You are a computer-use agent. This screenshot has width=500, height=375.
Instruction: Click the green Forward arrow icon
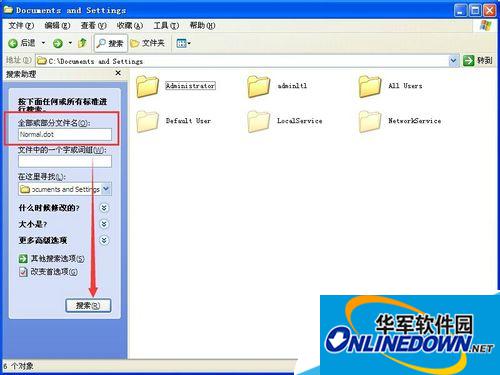tap(58, 43)
